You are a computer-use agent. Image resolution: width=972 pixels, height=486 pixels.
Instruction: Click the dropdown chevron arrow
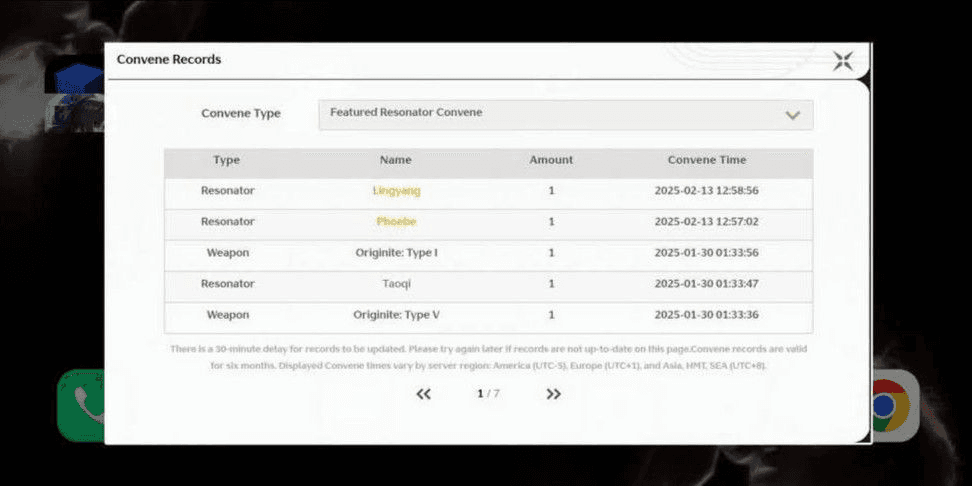tap(792, 115)
